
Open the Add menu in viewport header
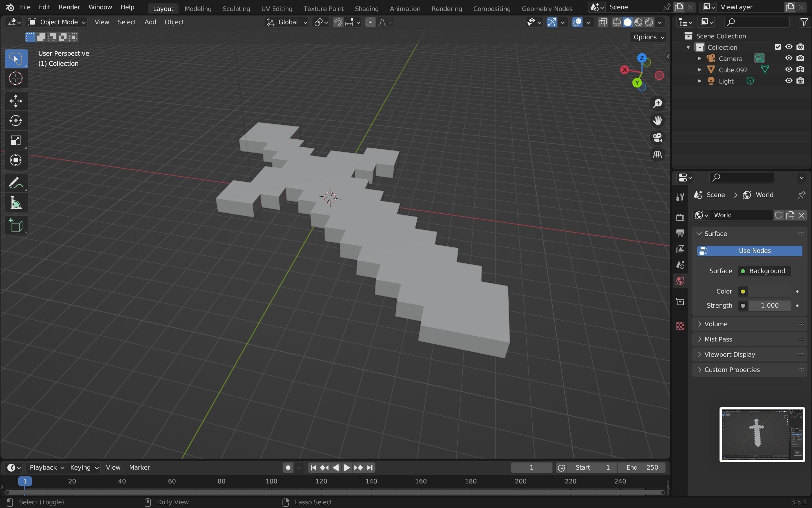150,22
